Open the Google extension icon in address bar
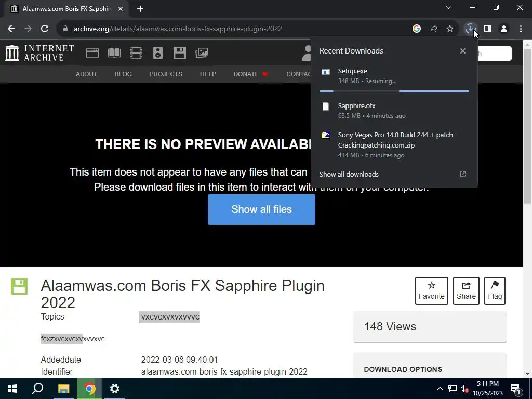This screenshot has width=532, height=399. [x=416, y=29]
